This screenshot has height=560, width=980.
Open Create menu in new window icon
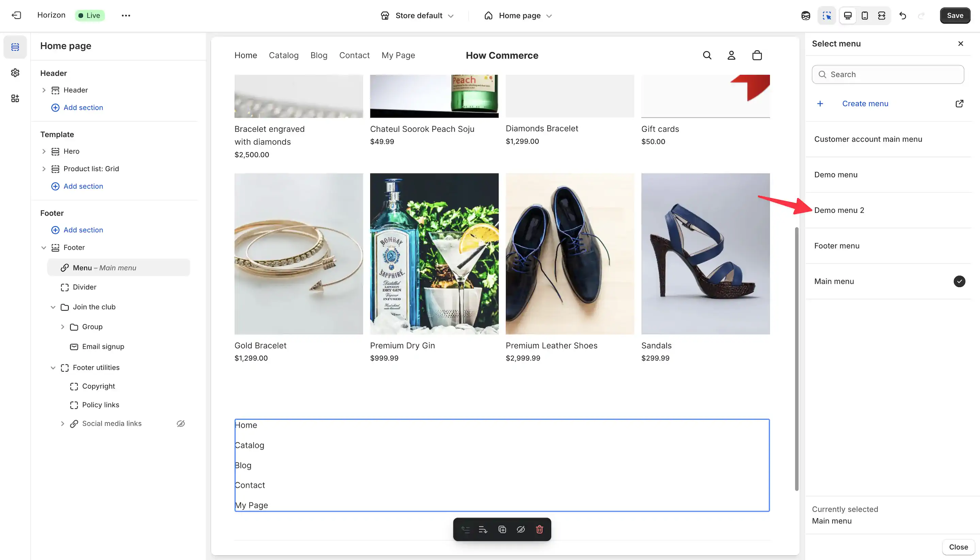[x=959, y=103]
